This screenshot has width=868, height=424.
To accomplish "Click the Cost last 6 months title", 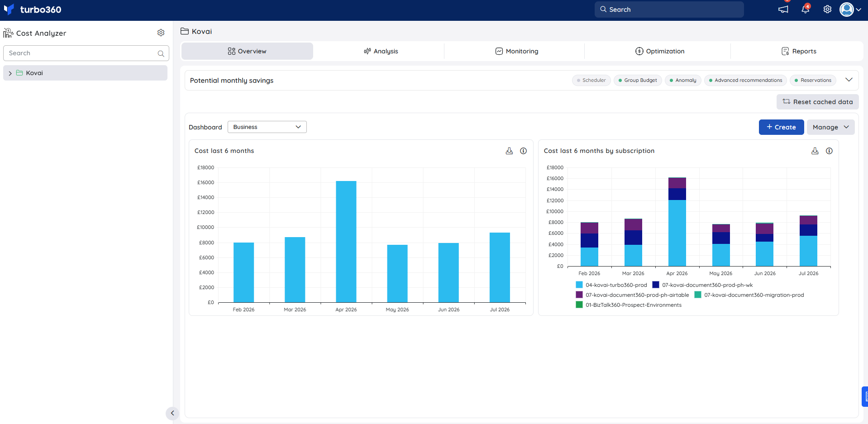I will 224,151.
